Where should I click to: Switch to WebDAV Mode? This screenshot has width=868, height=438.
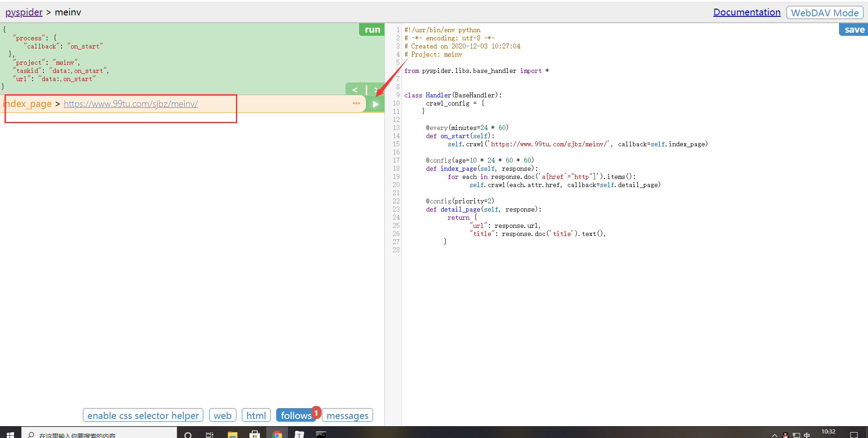[x=825, y=13]
